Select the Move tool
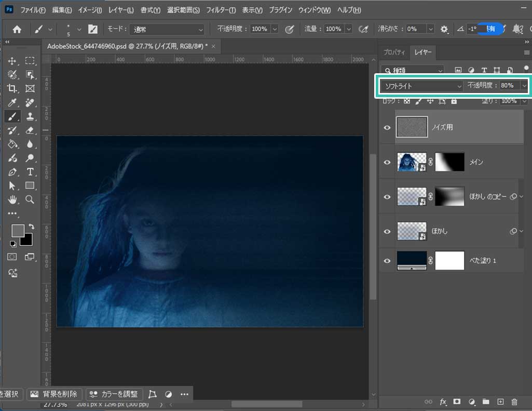 [x=12, y=61]
